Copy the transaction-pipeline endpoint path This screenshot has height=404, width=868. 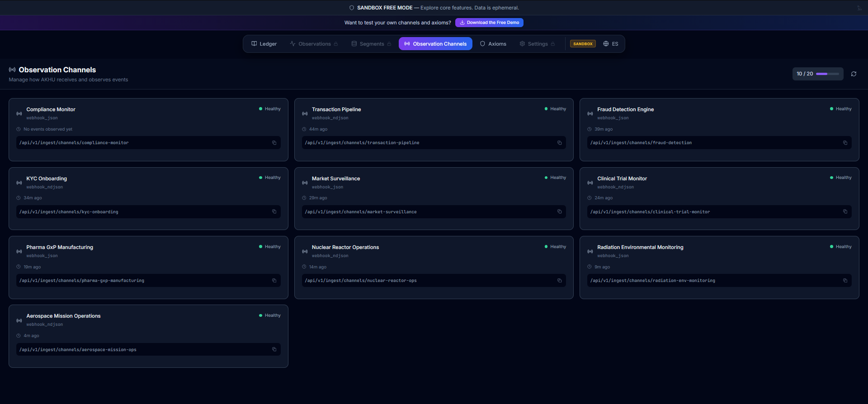(559, 143)
